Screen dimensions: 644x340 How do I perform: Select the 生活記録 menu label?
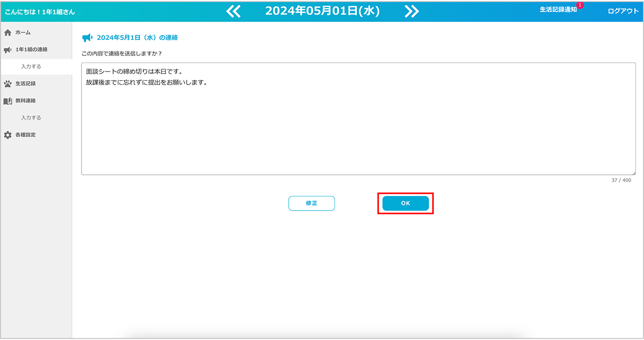pyautogui.click(x=26, y=84)
